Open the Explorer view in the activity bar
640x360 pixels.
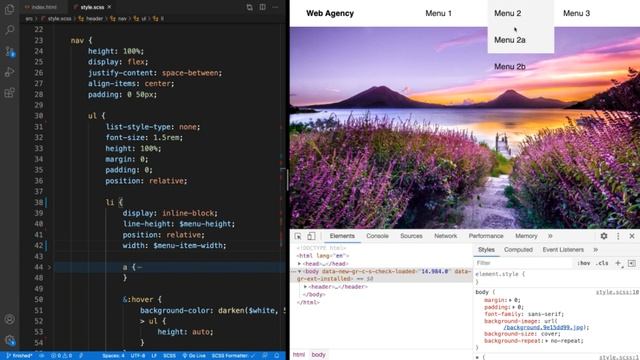click(x=9, y=9)
